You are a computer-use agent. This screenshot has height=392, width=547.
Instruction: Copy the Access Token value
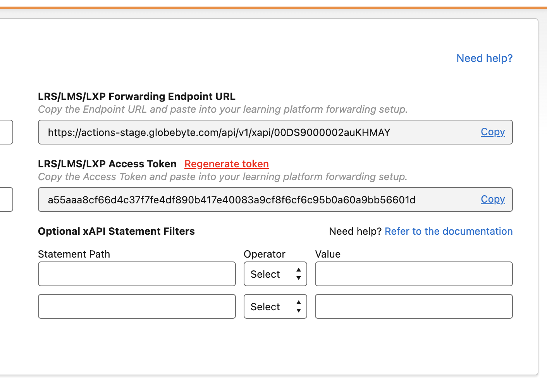click(492, 199)
